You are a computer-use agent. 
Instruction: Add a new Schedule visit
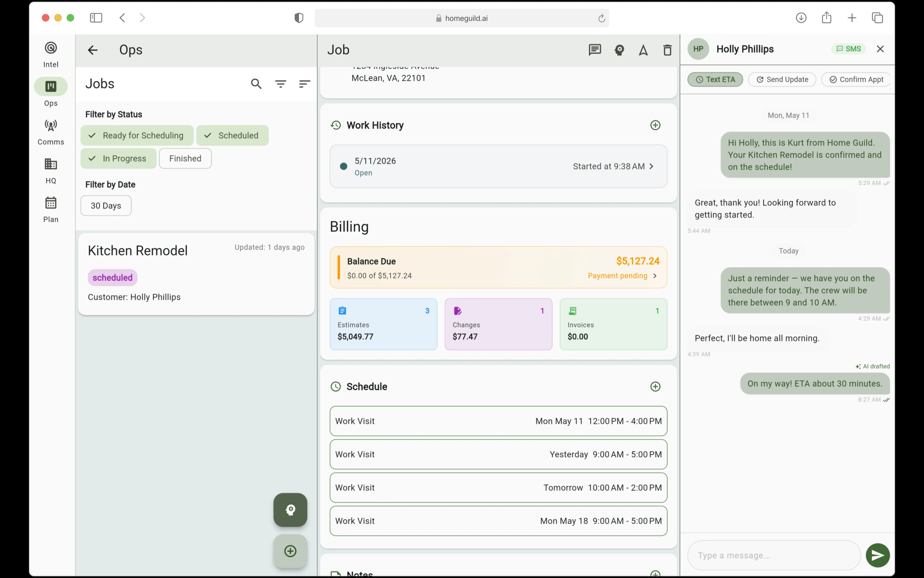(x=655, y=387)
